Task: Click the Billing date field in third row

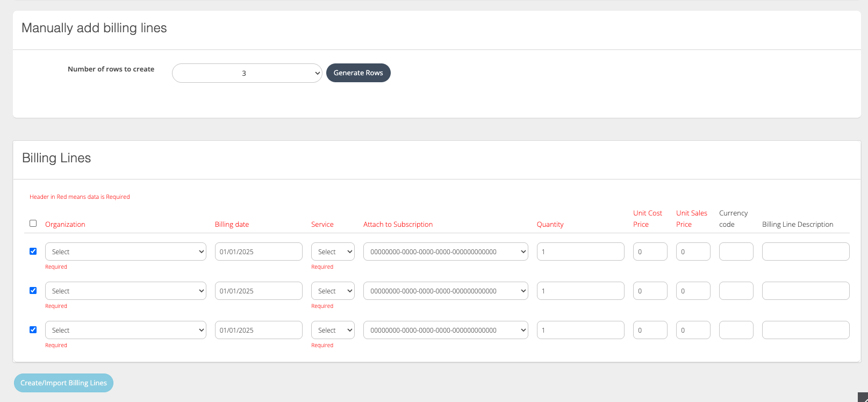Action: pos(259,330)
